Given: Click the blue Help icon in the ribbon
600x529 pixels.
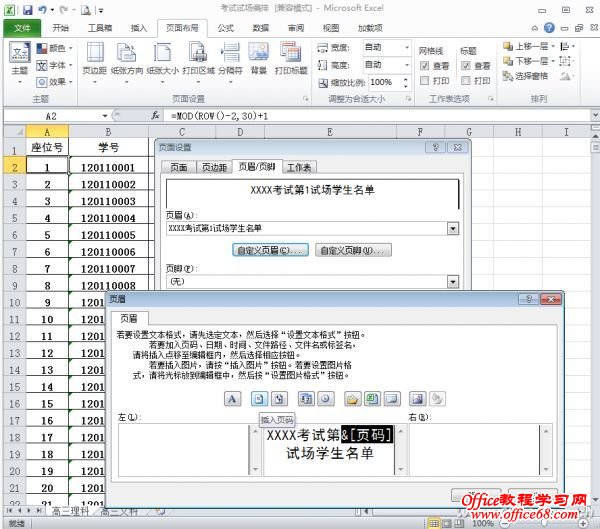Looking at the screenshot, I should [x=549, y=28].
